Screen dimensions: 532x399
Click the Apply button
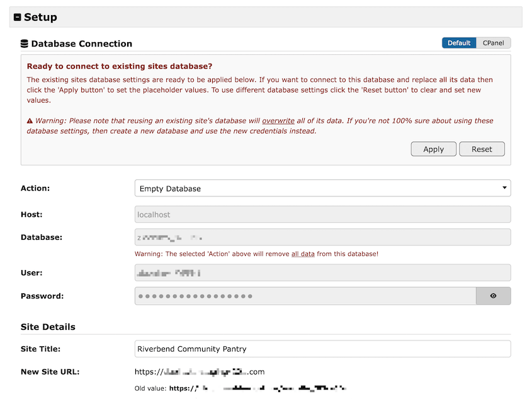434,149
